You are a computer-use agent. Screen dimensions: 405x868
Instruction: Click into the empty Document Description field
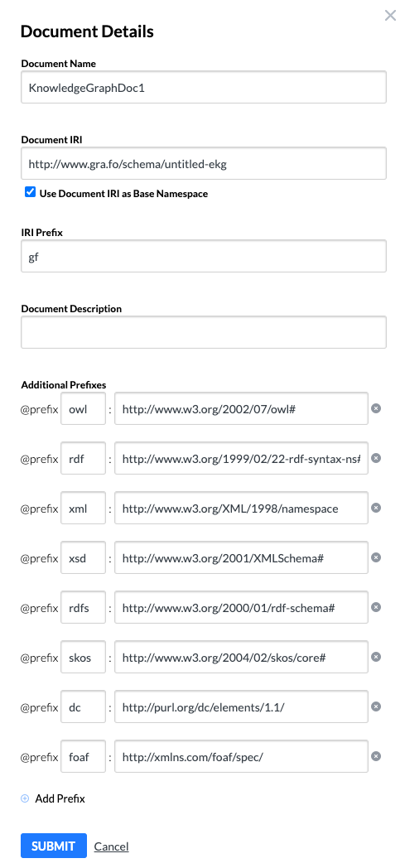(204, 332)
